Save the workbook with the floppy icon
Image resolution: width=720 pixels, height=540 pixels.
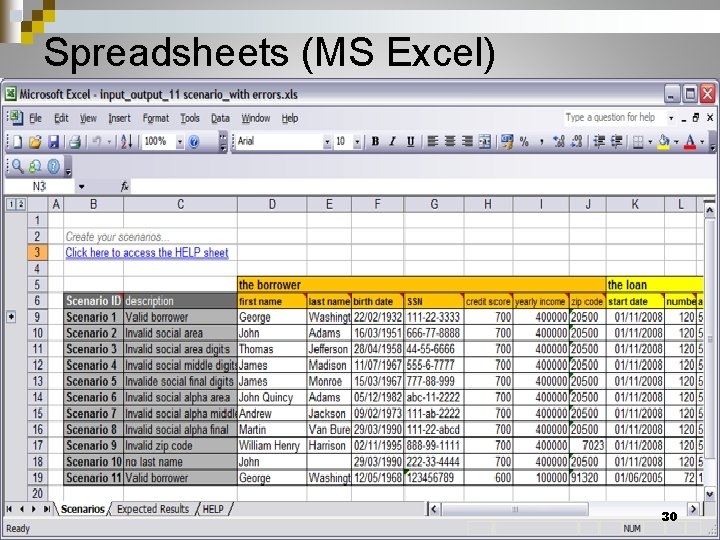pyautogui.click(x=54, y=142)
